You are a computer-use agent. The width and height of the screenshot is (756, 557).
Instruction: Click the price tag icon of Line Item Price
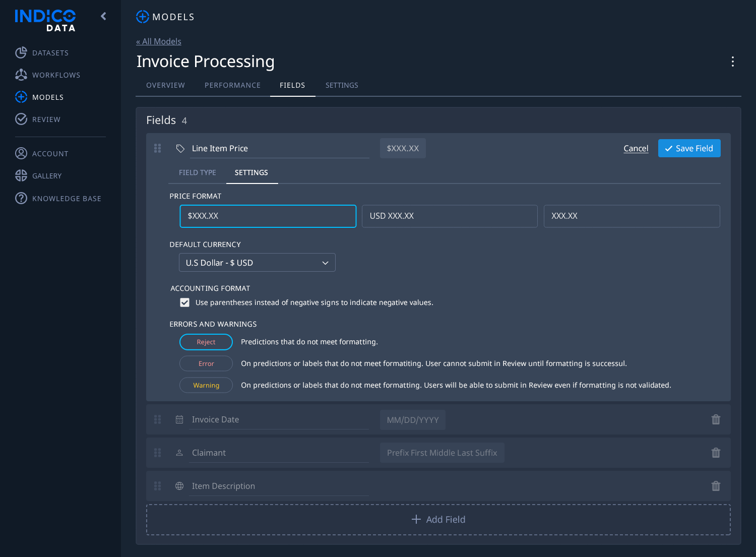[180, 148]
